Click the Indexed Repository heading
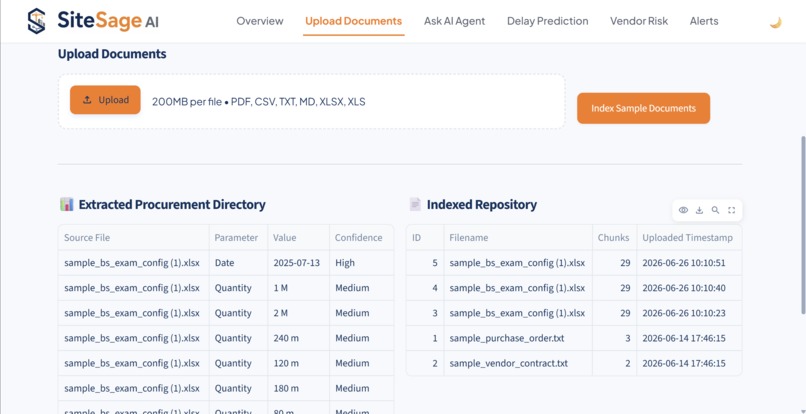806x414 pixels. (x=482, y=205)
